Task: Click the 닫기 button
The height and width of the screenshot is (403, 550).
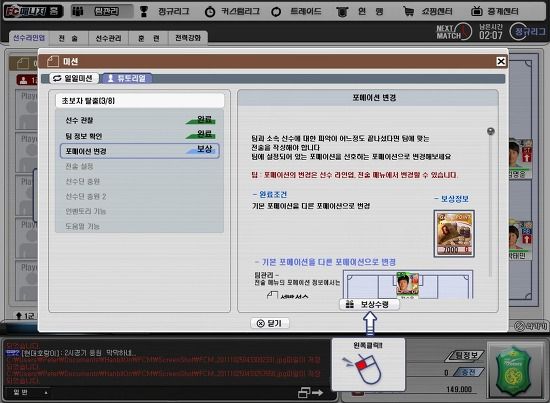Action: pyautogui.click(x=270, y=323)
